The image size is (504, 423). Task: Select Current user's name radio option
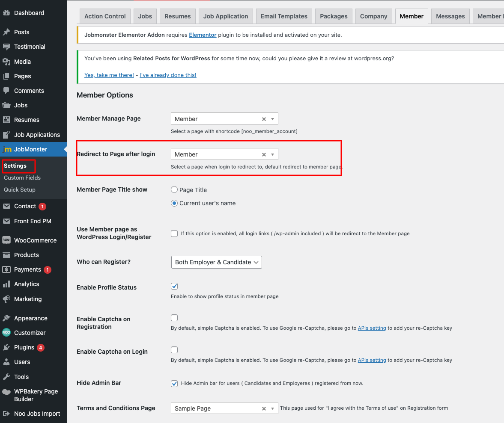[x=174, y=203]
